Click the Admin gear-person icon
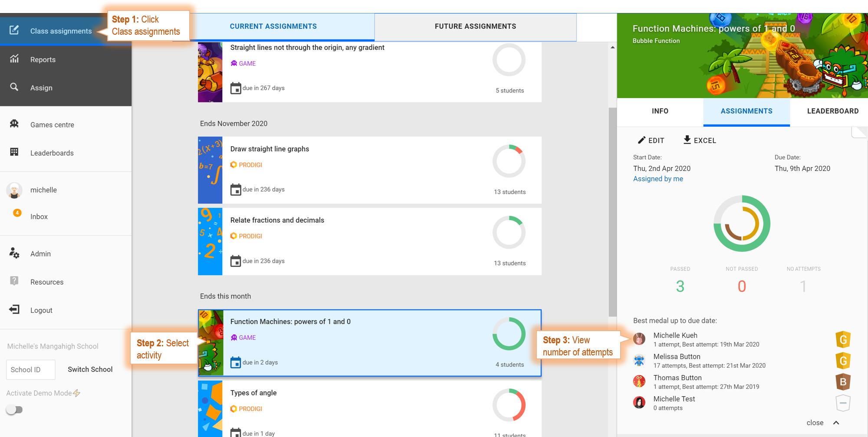This screenshot has width=868, height=437. point(14,253)
